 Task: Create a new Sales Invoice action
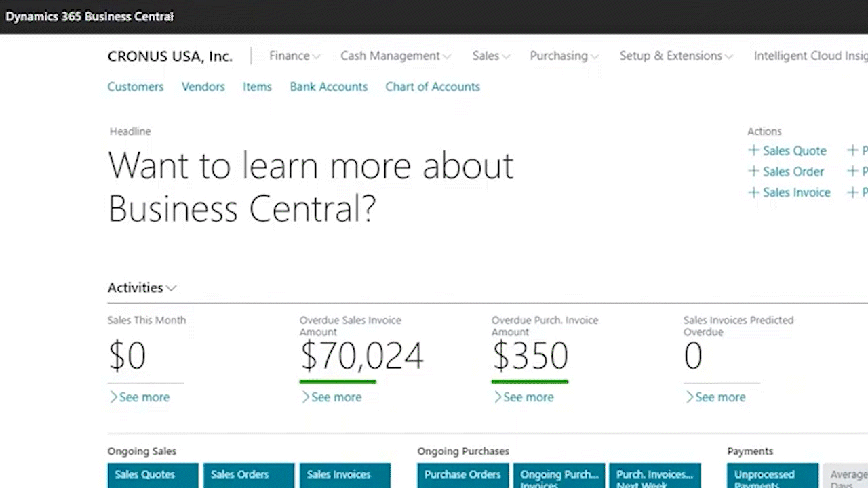point(789,192)
